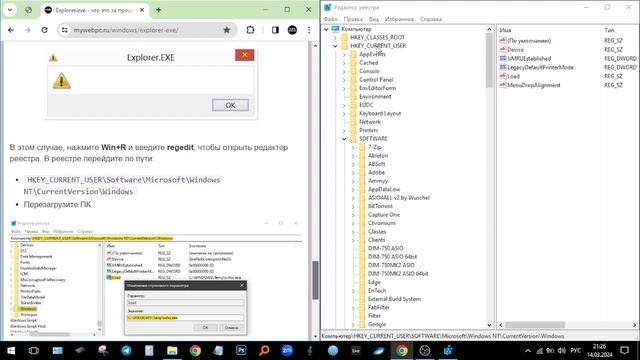Click active Chrome window on taskbar
The image size is (640, 360).
click(x=402, y=351)
